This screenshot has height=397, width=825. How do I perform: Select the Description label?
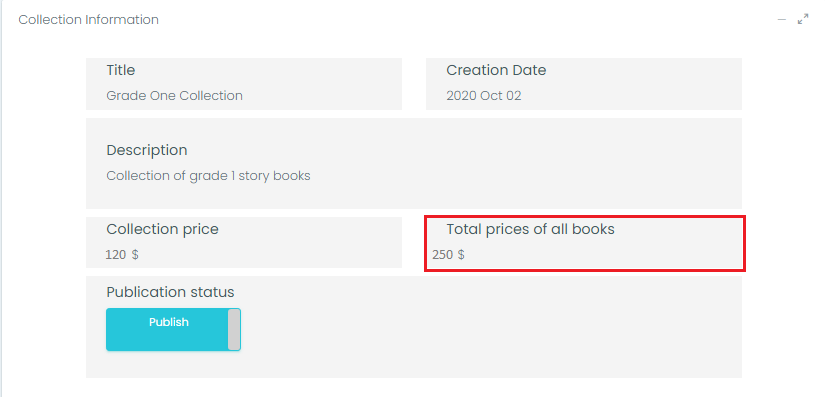(147, 150)
